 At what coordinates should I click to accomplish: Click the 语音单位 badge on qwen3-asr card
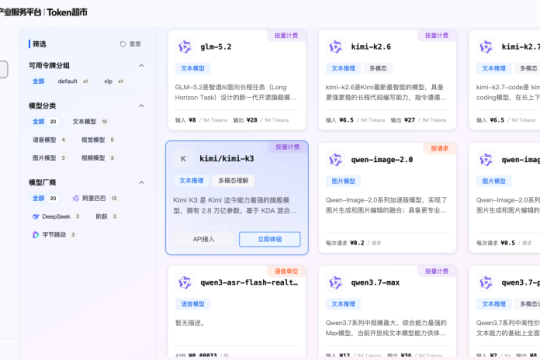pyautogui.click(x=286, y=271)
